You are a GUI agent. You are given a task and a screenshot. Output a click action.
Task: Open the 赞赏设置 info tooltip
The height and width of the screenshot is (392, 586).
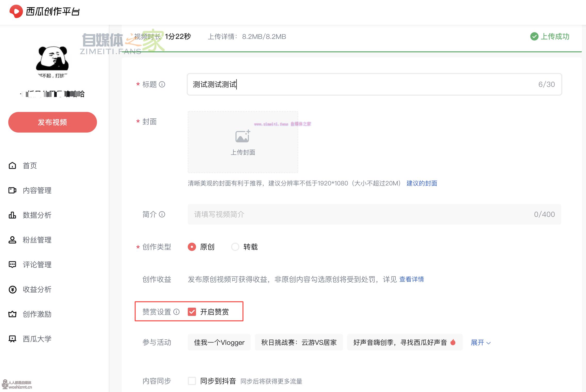click(176, 312)
